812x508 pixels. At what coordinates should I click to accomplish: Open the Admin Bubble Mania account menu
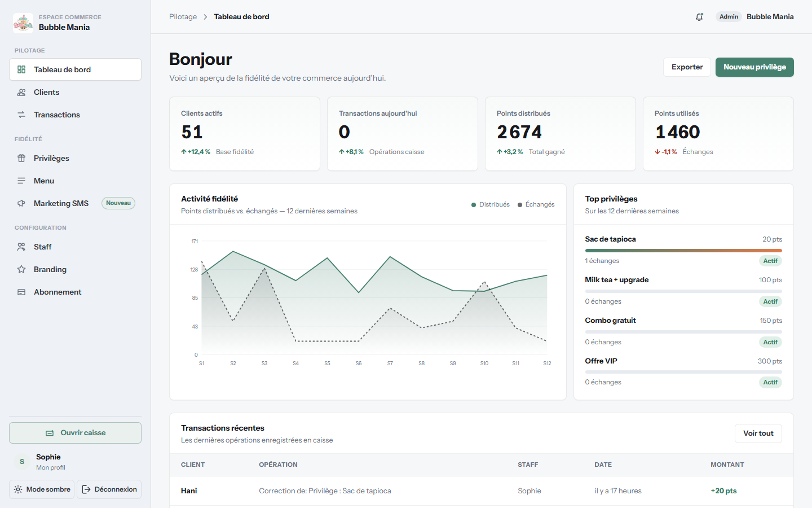(754, 17)
